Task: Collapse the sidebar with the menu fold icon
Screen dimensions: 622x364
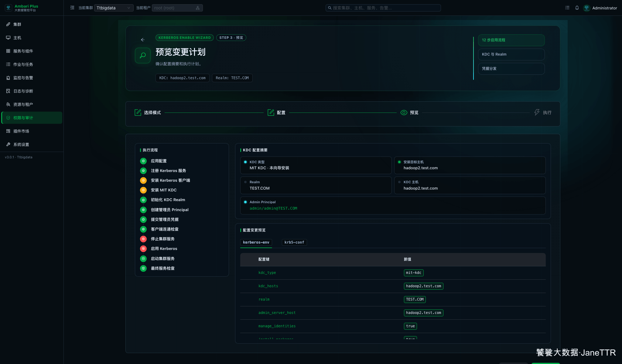Action: click(72, 8)
